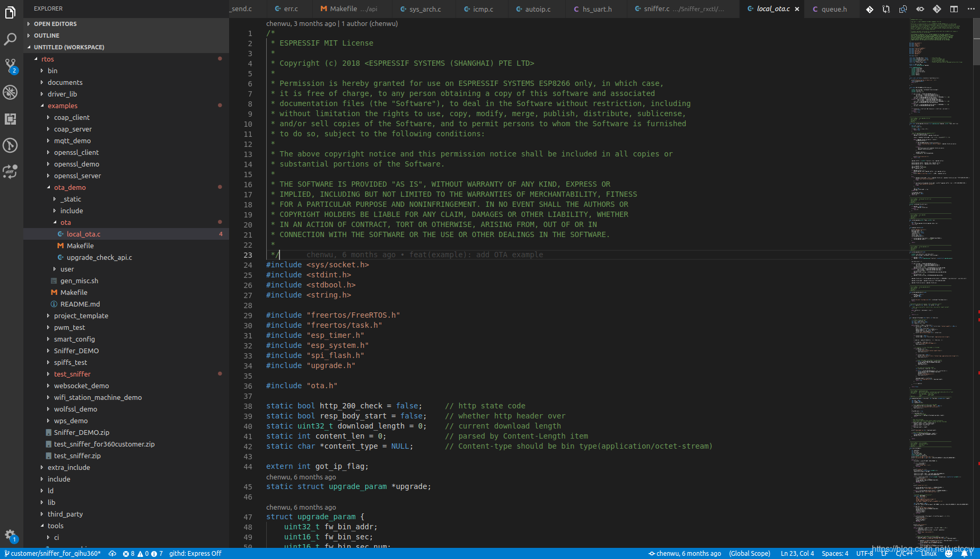Expand Sniffer_DEMO folder

pos(126,351)
